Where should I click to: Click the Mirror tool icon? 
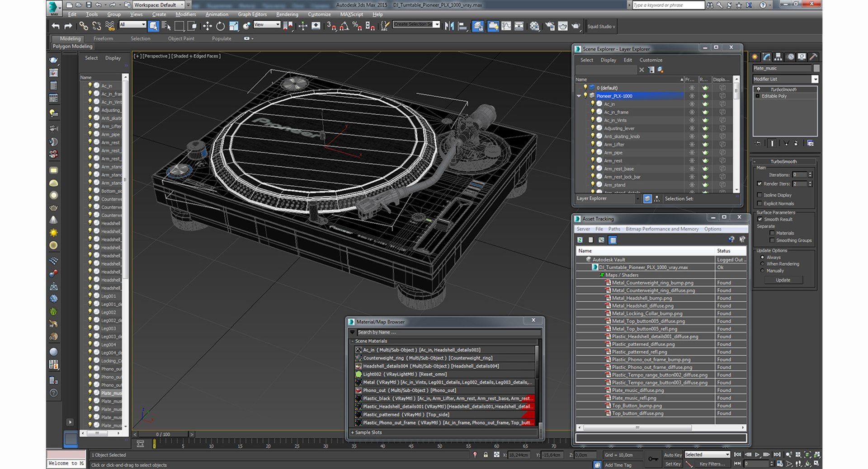coord(449,26)
